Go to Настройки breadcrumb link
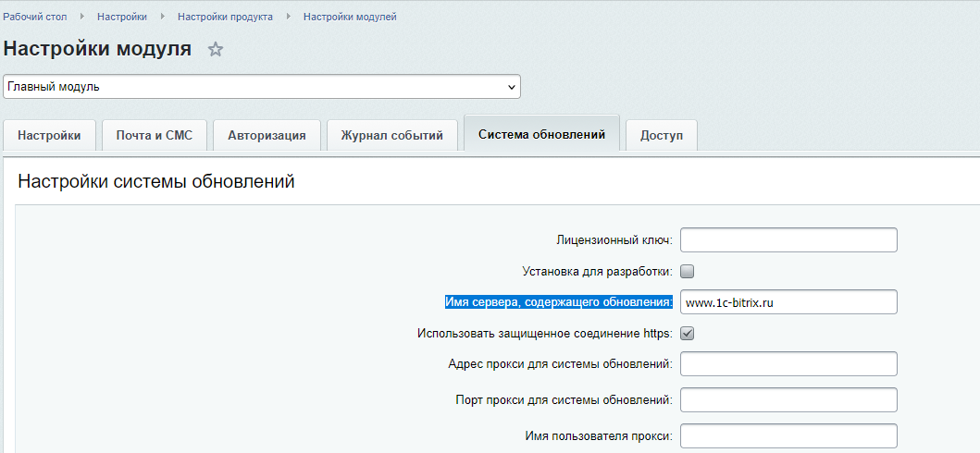Image resolution: width=980 pixels, height=453 pixels. (x=122, y=17)
